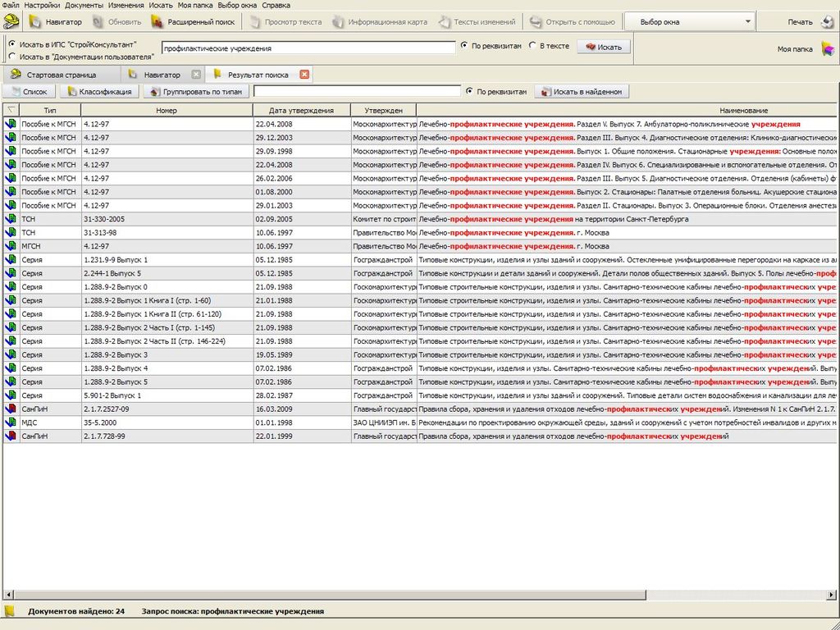Click Открыть с помощью in the toolbar
The image size is (840, 630).
(x=573, y=22)
